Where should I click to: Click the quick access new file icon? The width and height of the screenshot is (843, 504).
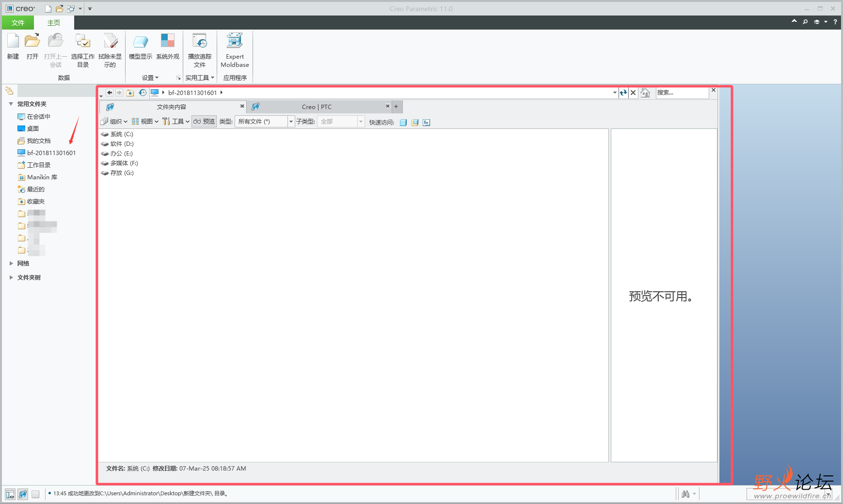[x=48, y=9]
